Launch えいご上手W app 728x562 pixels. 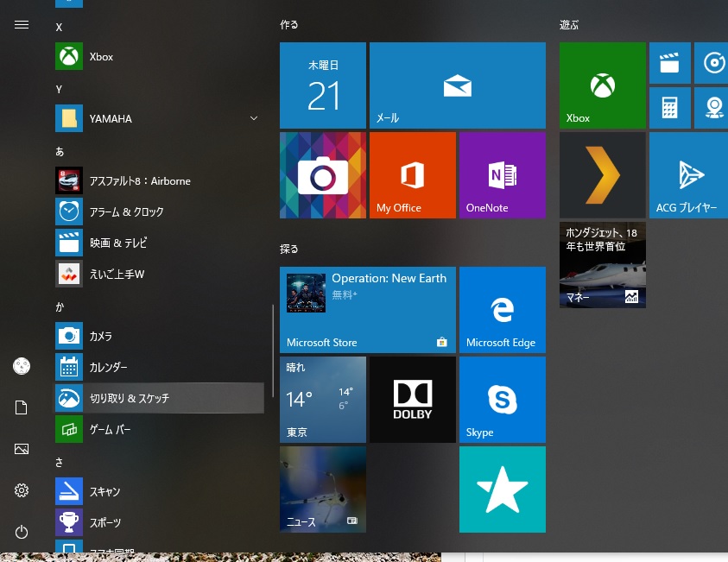pyautogui.click(x=159, y=274)
